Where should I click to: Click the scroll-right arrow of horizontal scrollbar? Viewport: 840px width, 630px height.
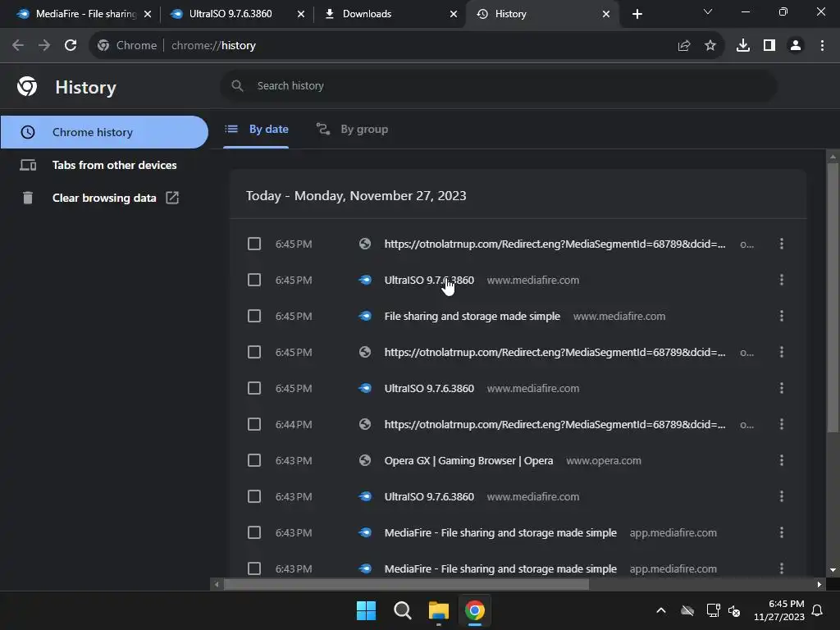click(x=819, y=584)
